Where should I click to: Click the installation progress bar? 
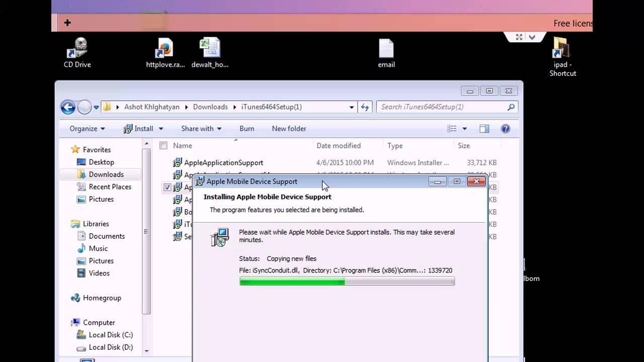(347, 282)
